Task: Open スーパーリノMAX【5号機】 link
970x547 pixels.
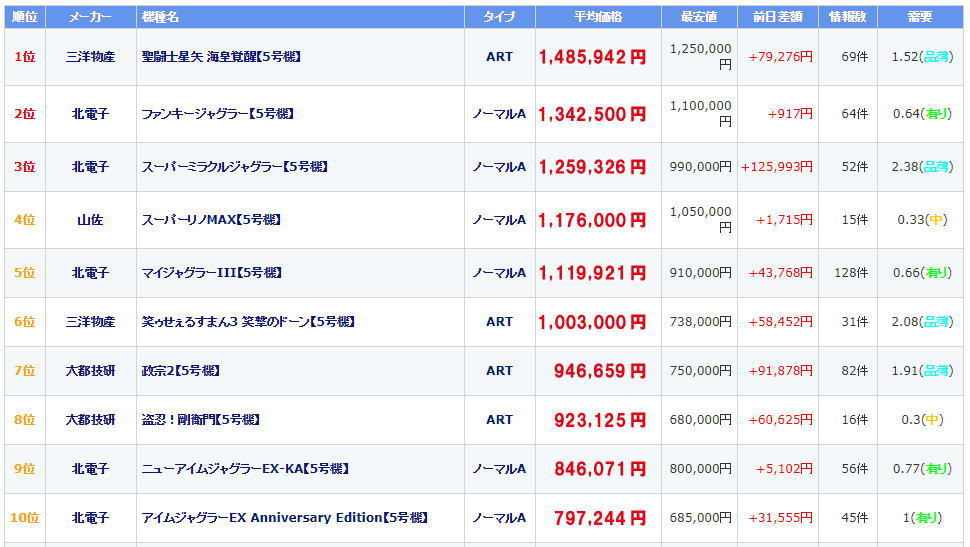Action: point(211,220)
